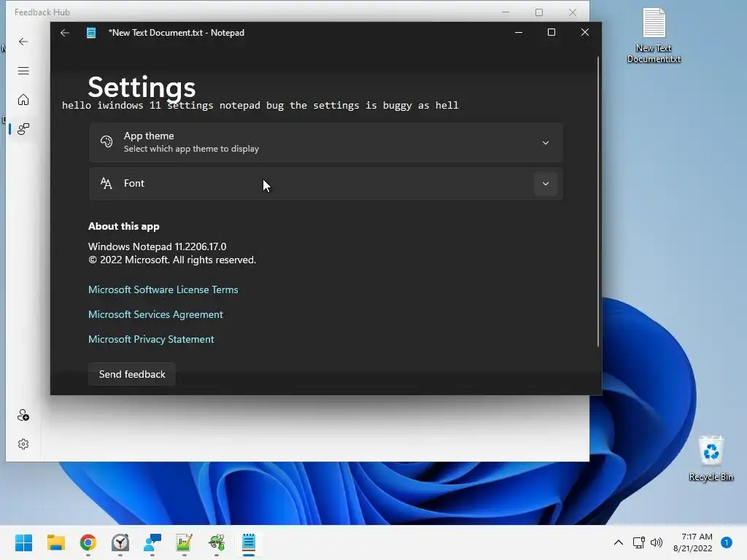747x560 pixels.
Task: Click the Notepad app icon in title bar
Action: pyautogui.click(x=91, y=33)
